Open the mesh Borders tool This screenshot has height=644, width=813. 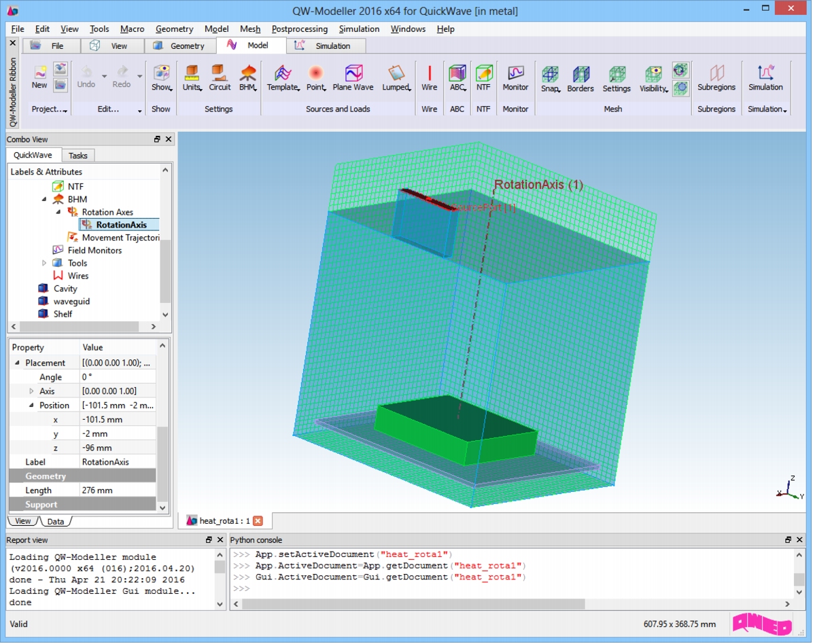tap(581, 79)
